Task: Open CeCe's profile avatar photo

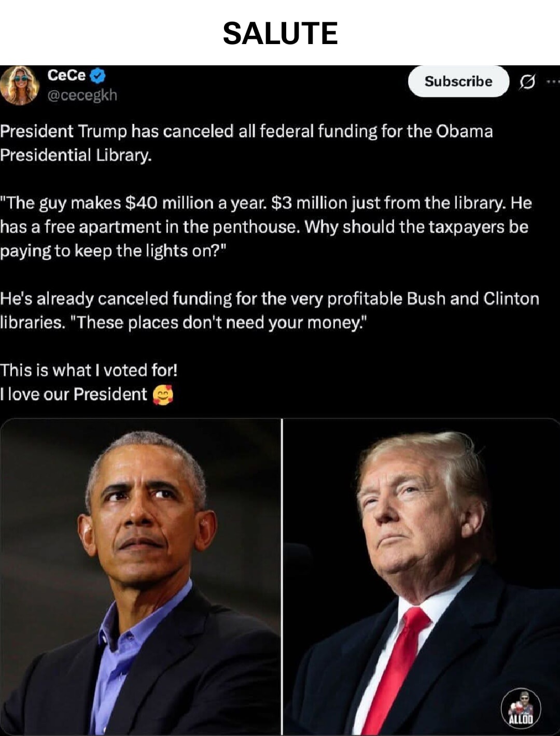Action: (x=20, y=85)
